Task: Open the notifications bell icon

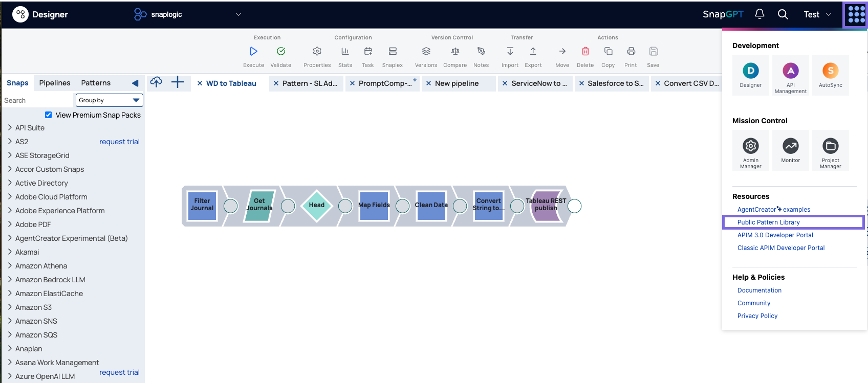Action: 759,14
